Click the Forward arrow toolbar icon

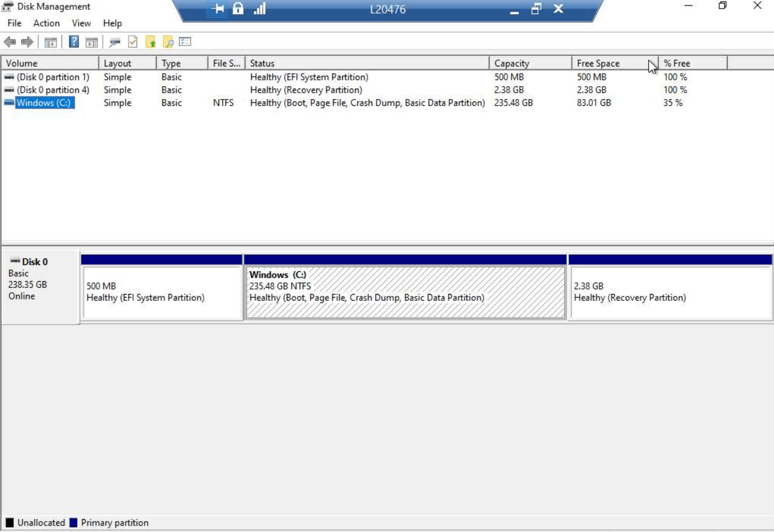26,42
